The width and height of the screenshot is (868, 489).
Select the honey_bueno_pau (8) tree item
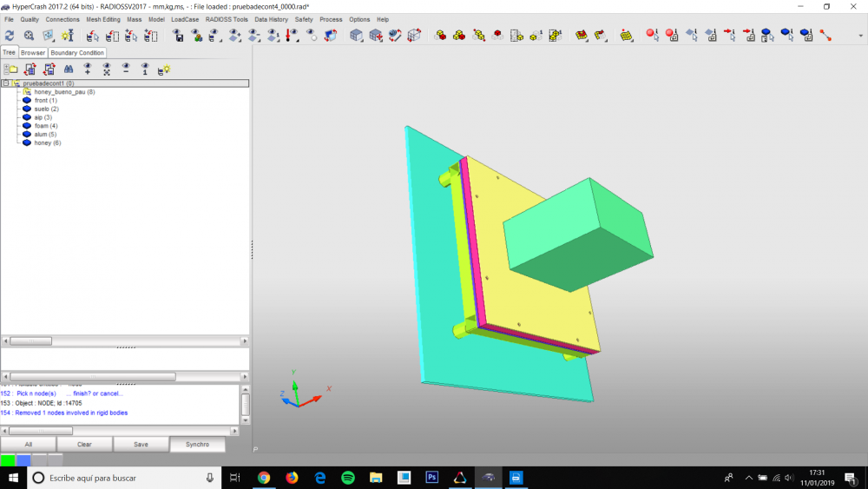point(64,92)
